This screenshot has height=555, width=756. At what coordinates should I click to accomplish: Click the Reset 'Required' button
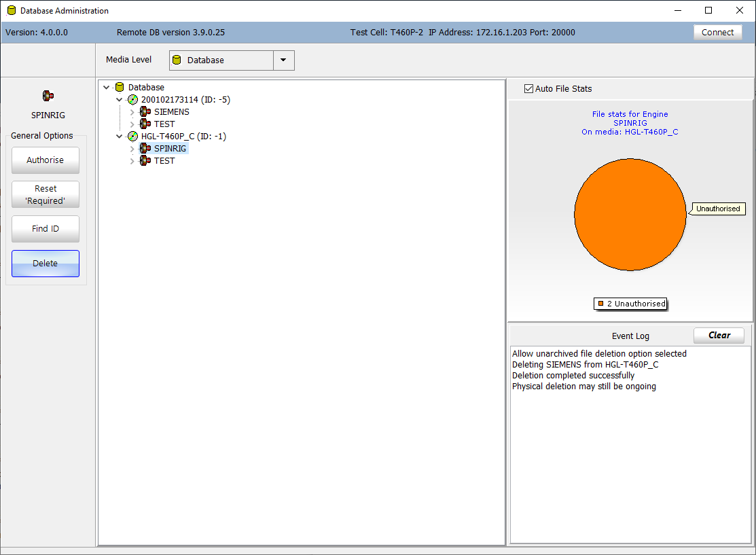click(46, 194)
